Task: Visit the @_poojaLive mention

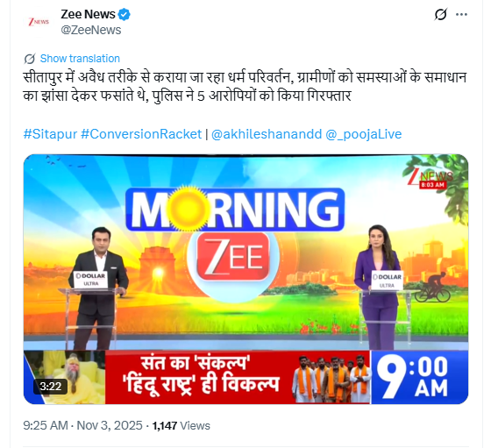Action: coord(364,134)
